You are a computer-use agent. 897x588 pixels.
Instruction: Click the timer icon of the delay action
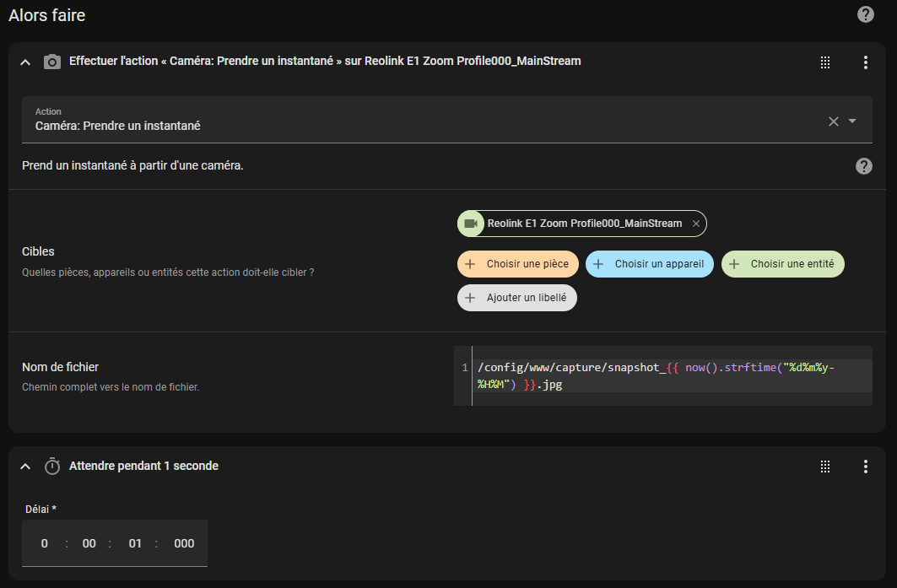[x=52, y=467]
